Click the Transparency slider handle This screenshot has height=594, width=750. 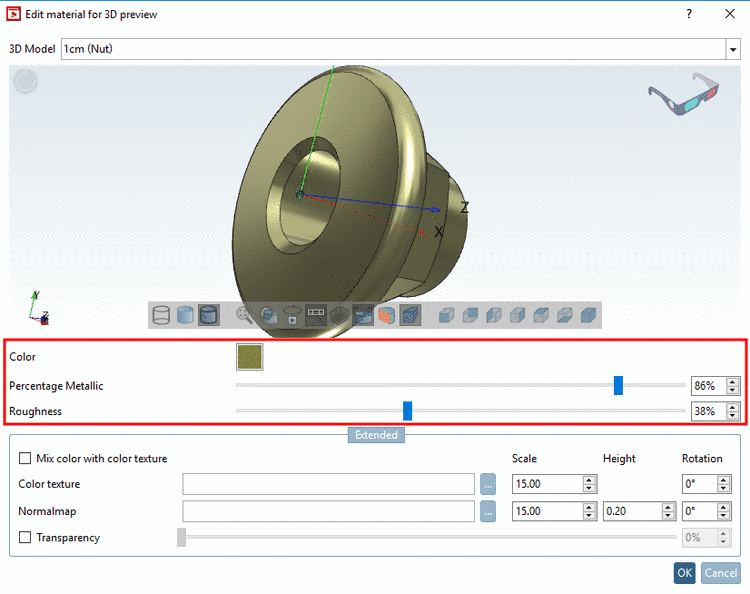pyautogui.click(x=181, y=537)
